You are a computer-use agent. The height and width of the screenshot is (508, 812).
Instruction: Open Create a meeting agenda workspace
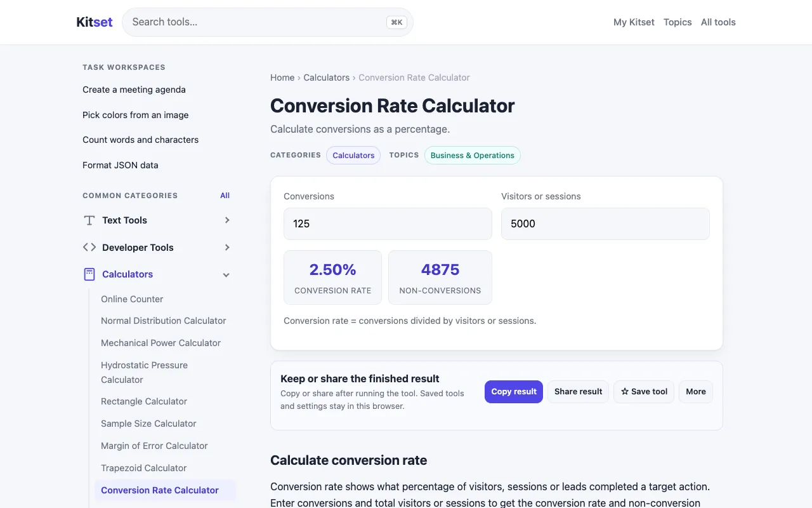pyautogui.click(x=134, y=90)
